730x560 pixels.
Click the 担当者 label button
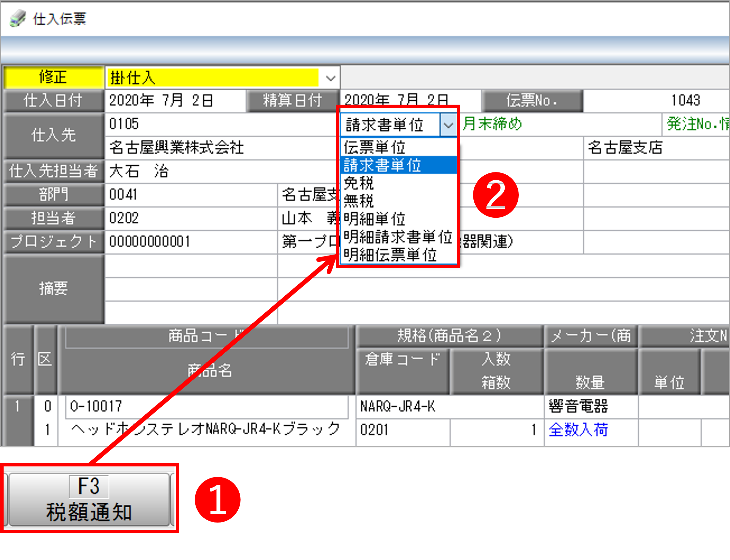click(x=53, y=218)
